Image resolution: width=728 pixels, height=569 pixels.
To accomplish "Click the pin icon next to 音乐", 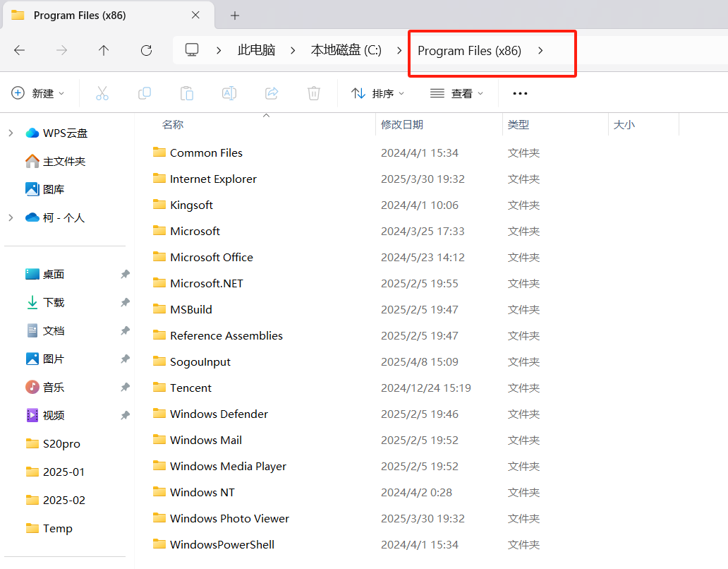I will click(x=125, y=387).
